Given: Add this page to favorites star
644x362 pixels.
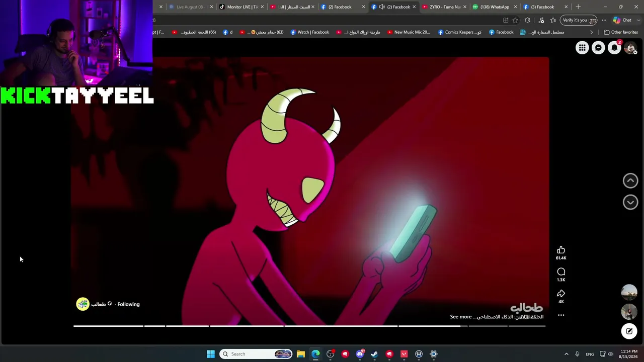Looking at the screenshot, I should [x=515, y=20].
